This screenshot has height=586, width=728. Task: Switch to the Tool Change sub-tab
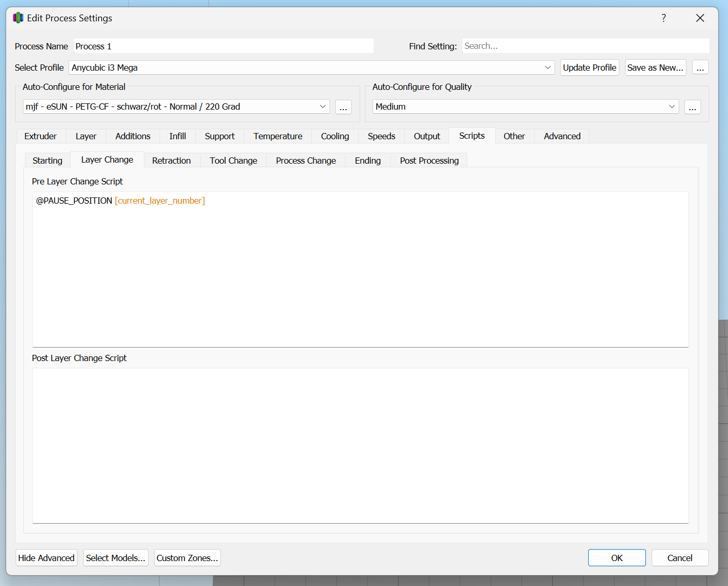point(233,161)
